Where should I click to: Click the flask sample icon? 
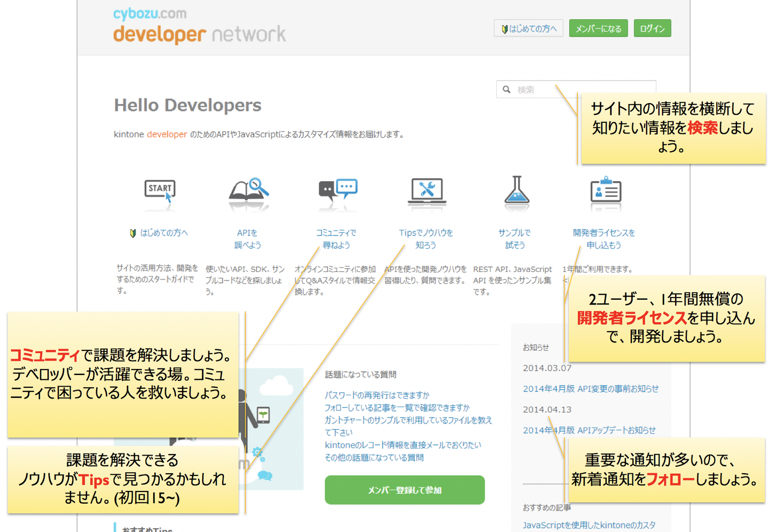[516, 192]
